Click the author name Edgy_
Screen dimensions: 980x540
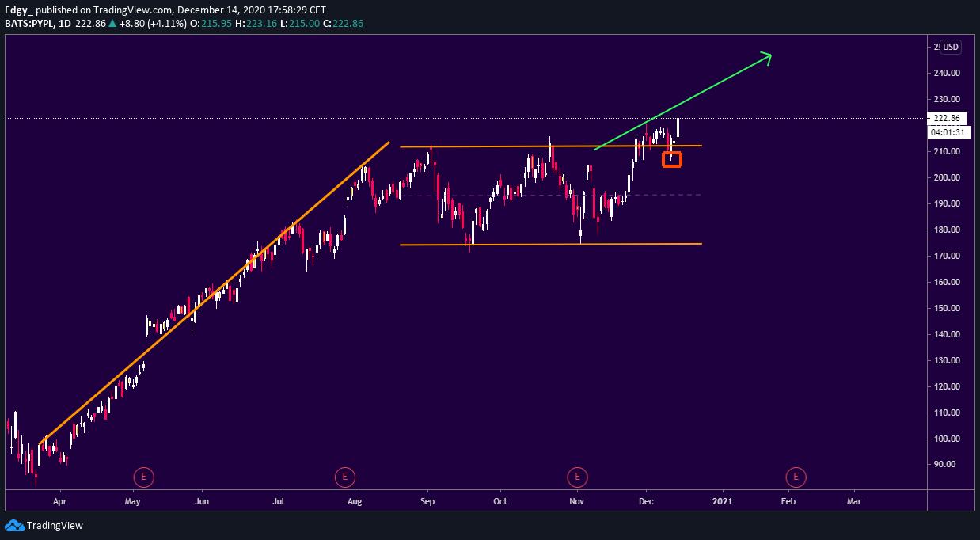pyautogui.click(x=20, y=10)
